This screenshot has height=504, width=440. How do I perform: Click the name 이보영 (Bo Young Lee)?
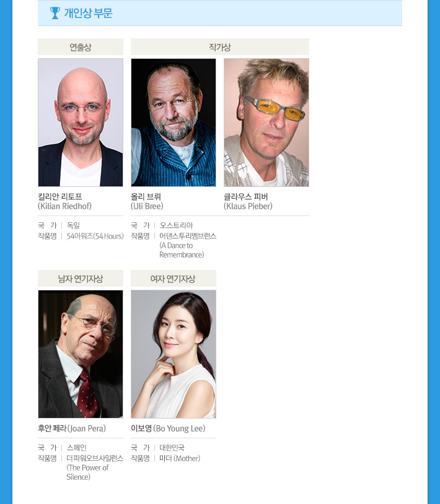click(168, 428)
